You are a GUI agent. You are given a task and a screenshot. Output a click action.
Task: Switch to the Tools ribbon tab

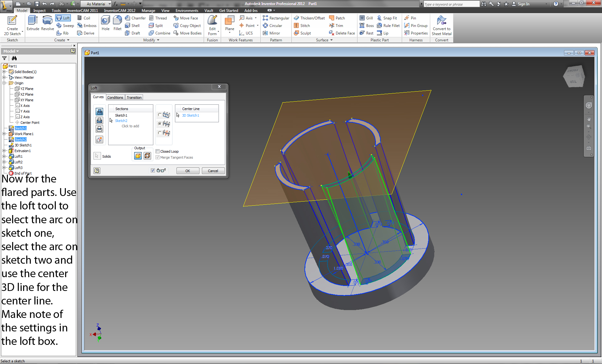coord(56,11)
